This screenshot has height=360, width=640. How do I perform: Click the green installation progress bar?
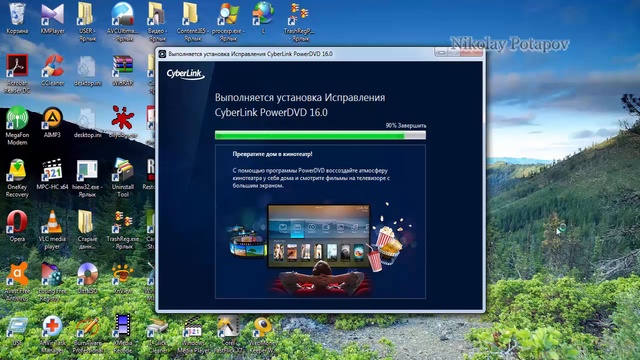click(x=320, y=136)
